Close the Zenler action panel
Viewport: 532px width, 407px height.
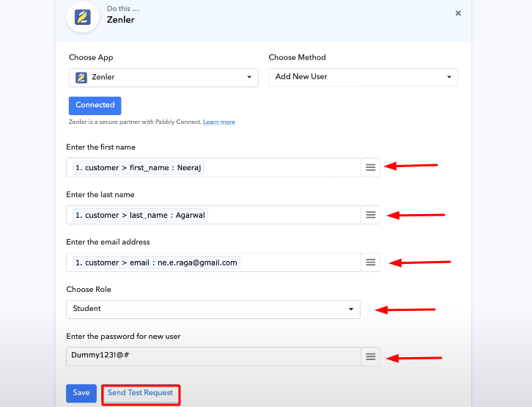[x=458, y=13]
